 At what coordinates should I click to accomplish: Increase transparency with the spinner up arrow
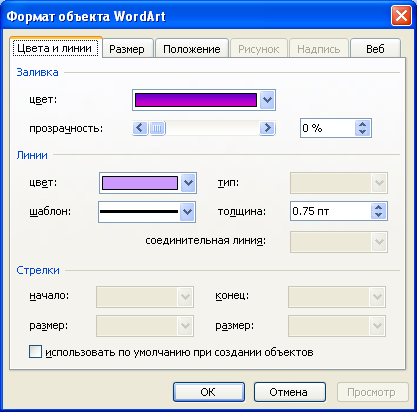pyautogui.click(x=363, y=124)
